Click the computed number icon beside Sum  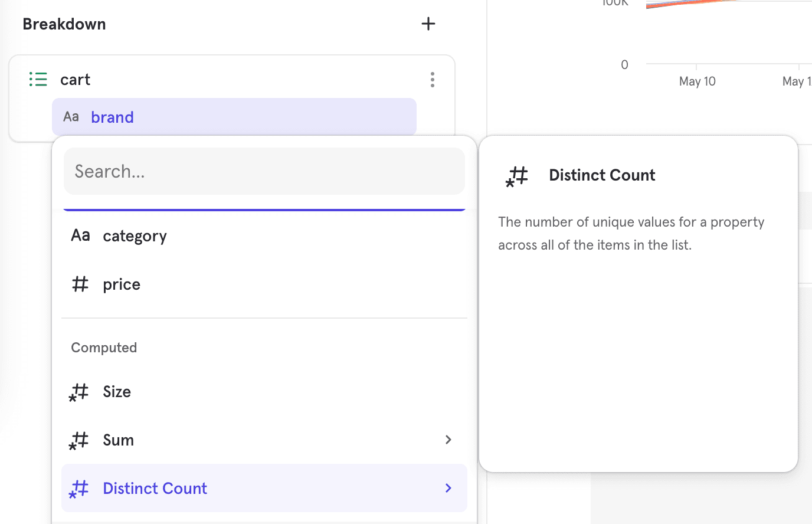click(x=78, y=440)
